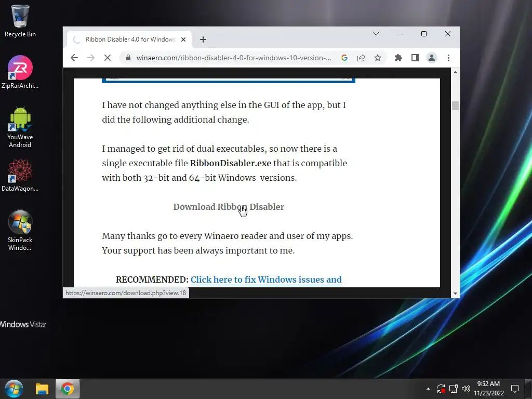This screenshot has height=399, width=532.
Task: Open a new tab with the plus button
Action: point(203,39)
